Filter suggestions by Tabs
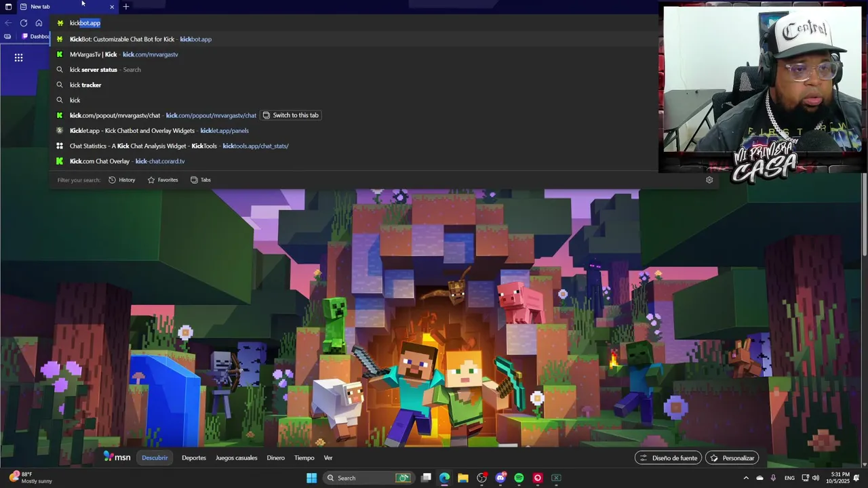868x488 pixels. [201, 180]
